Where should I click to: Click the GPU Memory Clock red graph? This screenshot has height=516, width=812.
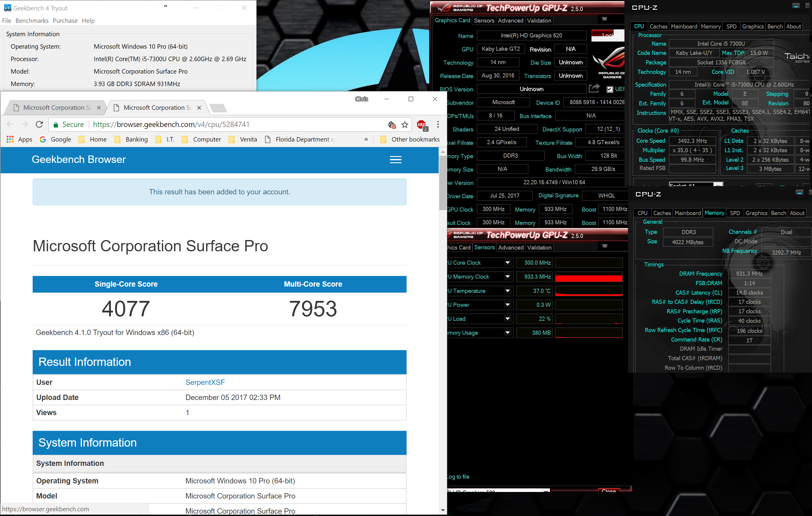coord(589,277)
